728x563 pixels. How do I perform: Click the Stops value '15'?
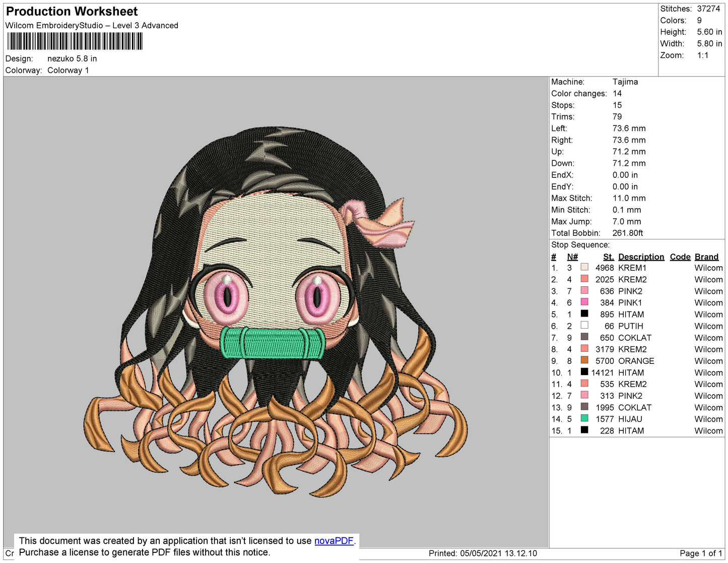[x=617, y=105]
